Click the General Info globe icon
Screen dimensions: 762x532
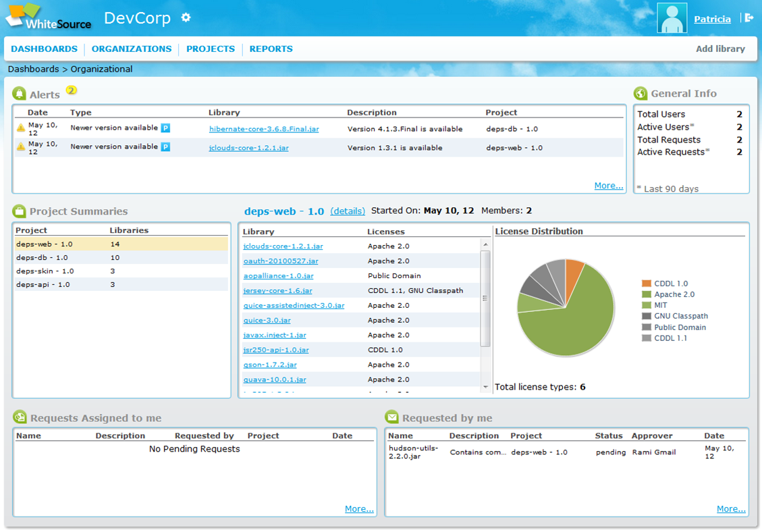(640, 93)
